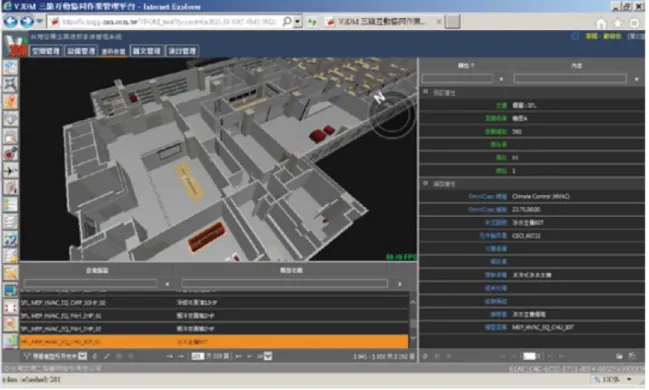Go to last page in grid pager

click(250, 356)
